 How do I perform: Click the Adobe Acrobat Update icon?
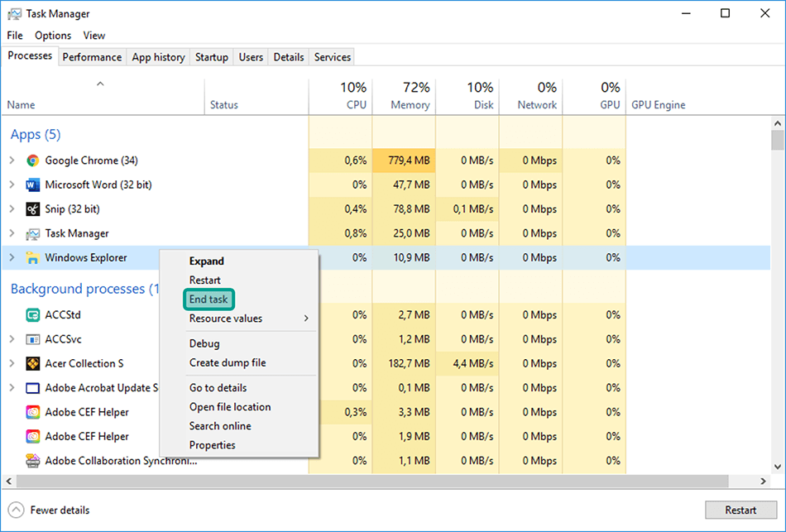point(32,388)
